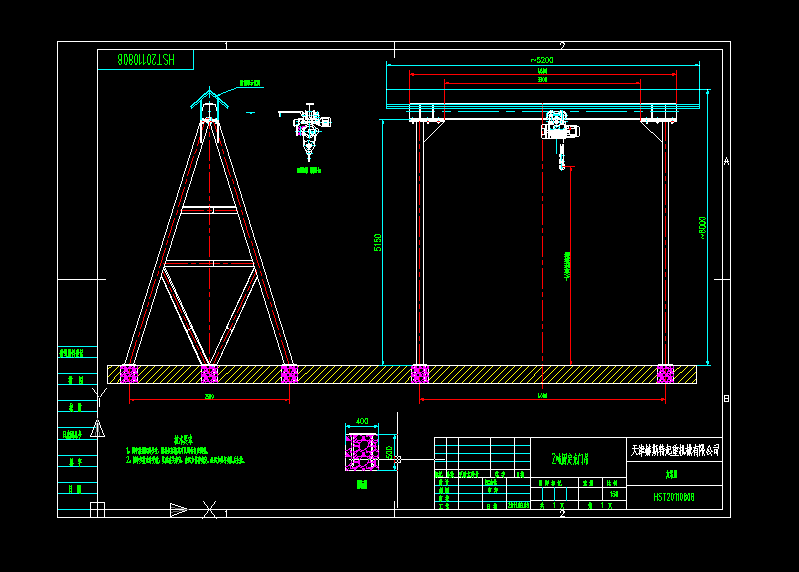Select the 5150 vertical height dimension
This screenshot has width=799, height=572.
tap(378, 242)
